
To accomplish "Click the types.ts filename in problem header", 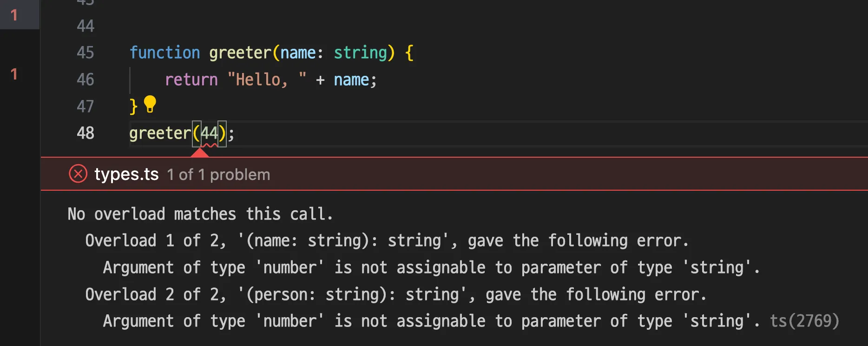I will tap(126, 174).
